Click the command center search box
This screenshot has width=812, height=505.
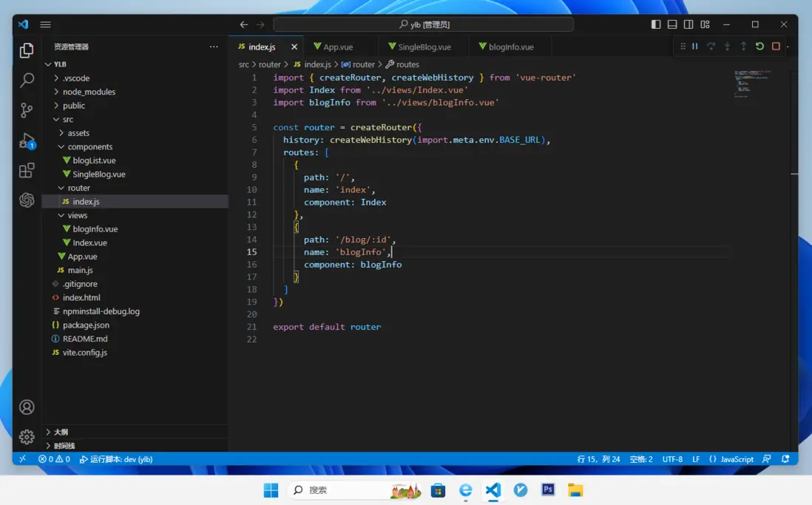pos(423,24)
